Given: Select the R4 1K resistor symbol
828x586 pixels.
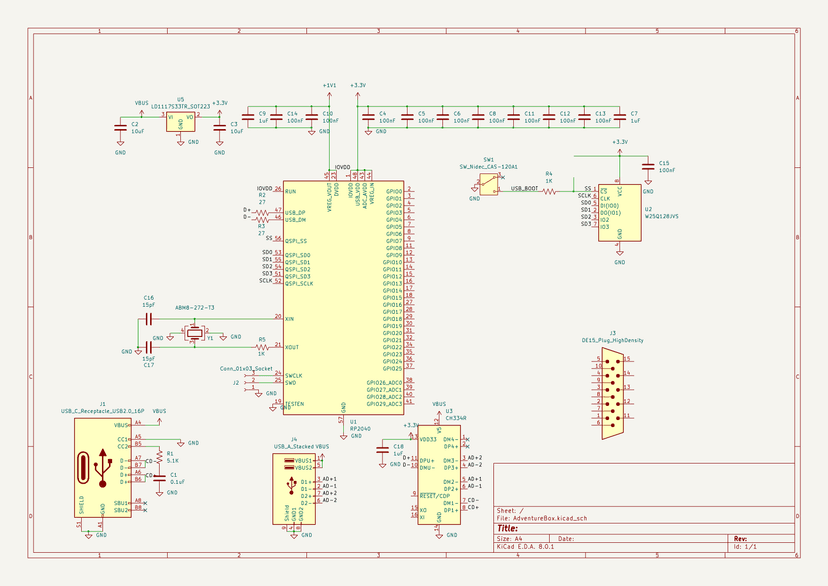Looking at the screenshot, I should 549,192.
